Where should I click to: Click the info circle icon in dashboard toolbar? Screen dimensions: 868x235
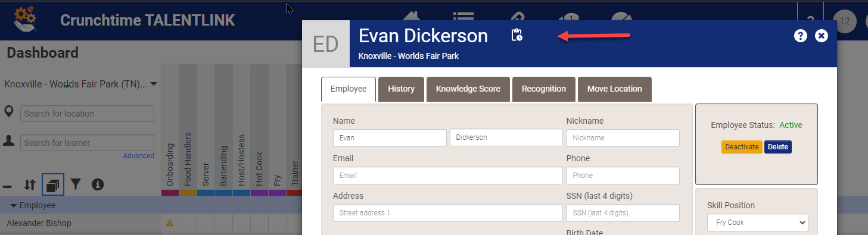98,185
